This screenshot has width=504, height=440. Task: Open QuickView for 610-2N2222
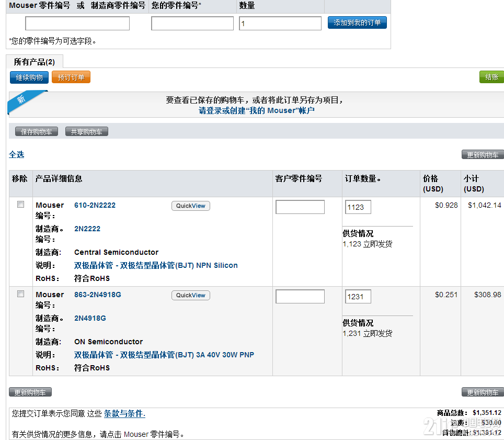click(x=191, y=206)
